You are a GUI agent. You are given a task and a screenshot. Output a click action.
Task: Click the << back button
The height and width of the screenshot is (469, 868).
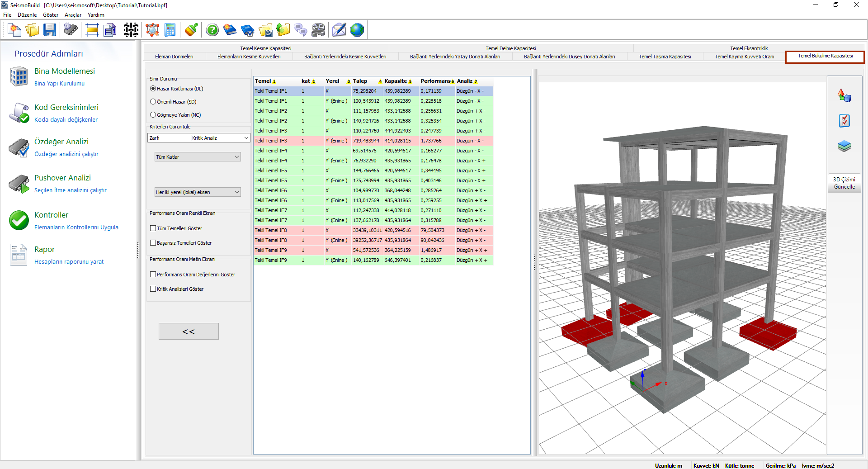[189, 332]
